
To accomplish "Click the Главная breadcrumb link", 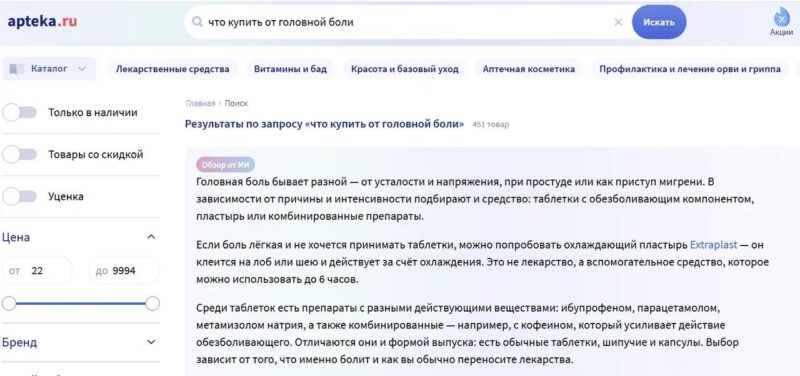I will [x=201, y=103].
